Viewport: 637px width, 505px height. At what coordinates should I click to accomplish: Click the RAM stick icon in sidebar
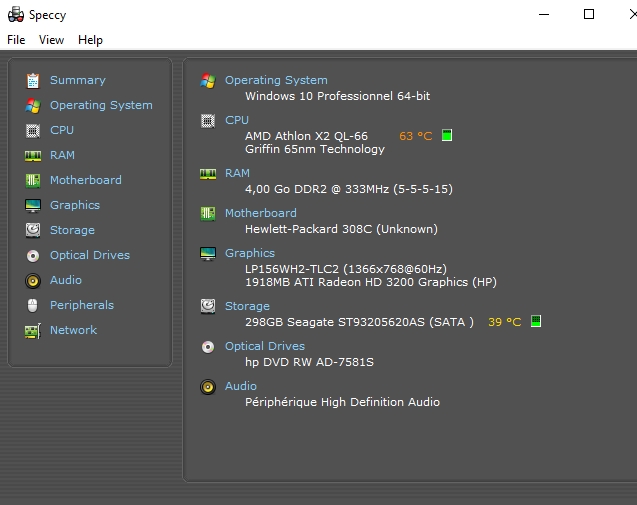(x=33, y=155)
